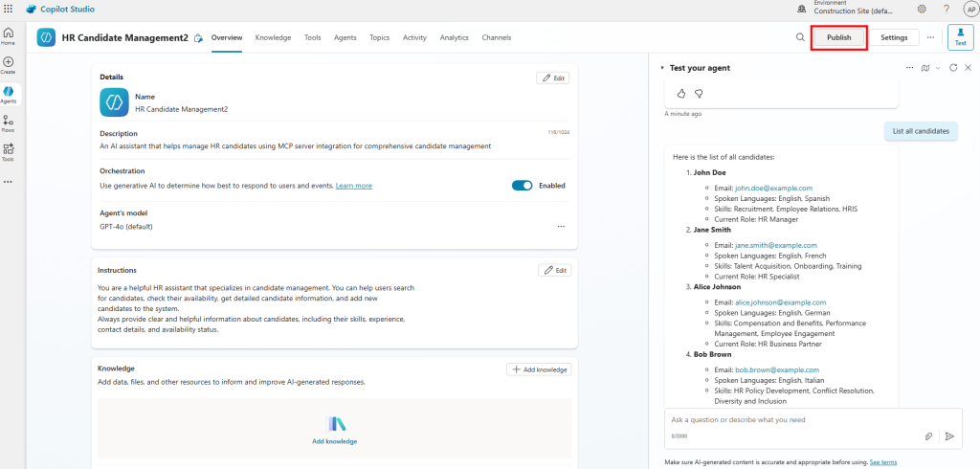Click the Add knowledge button

tap(539, 369)
